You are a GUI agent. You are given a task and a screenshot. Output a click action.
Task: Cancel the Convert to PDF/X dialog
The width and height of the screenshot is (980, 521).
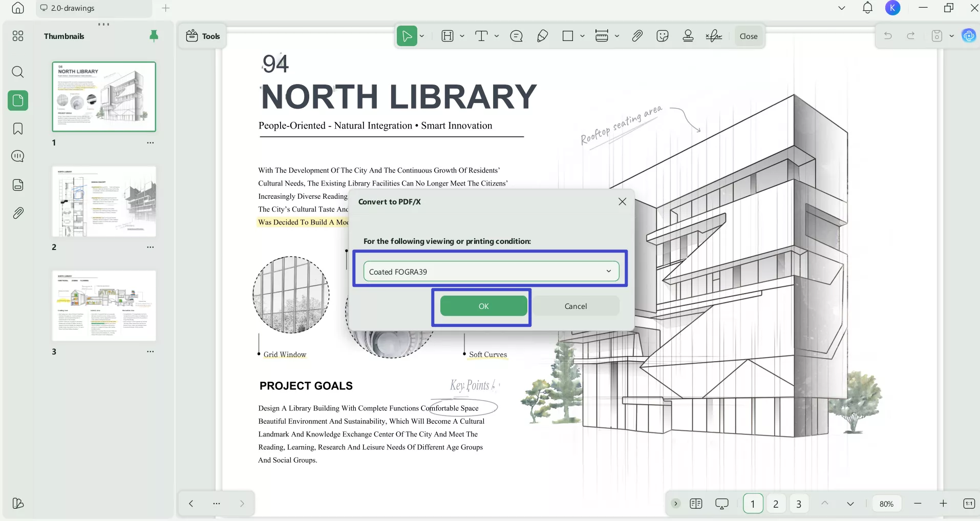pyautogui.click(x=576, y=306)
